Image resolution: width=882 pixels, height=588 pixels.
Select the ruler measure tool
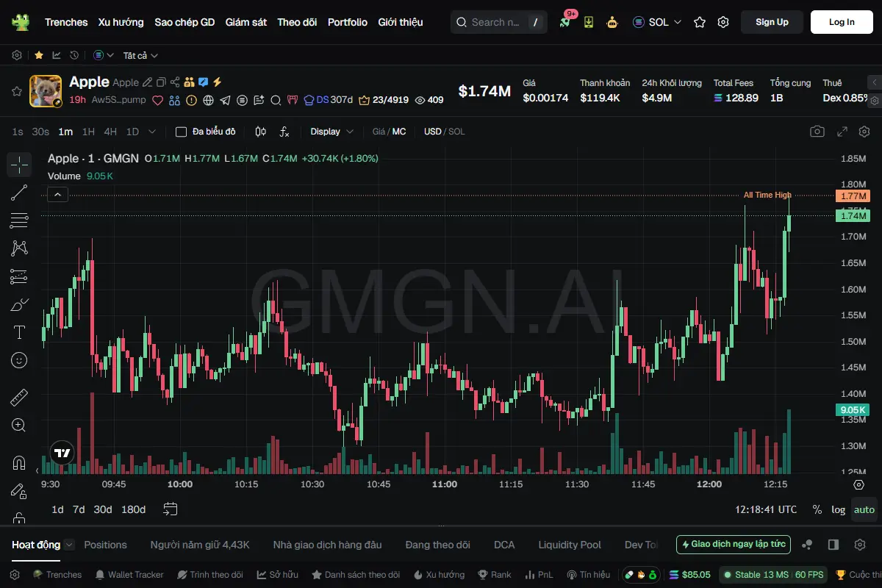tap(19, 398)
